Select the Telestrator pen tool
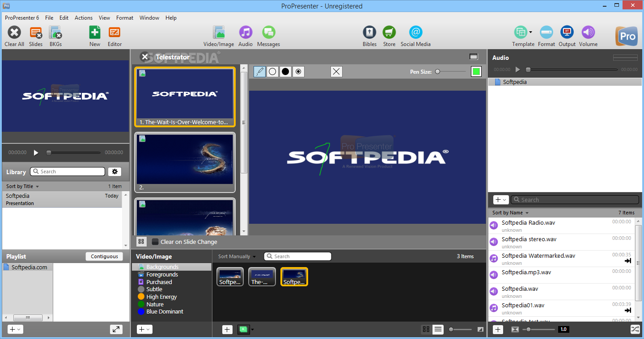This screenshot has width=644, height=339. pyautogui.click(x=259, y=71)
